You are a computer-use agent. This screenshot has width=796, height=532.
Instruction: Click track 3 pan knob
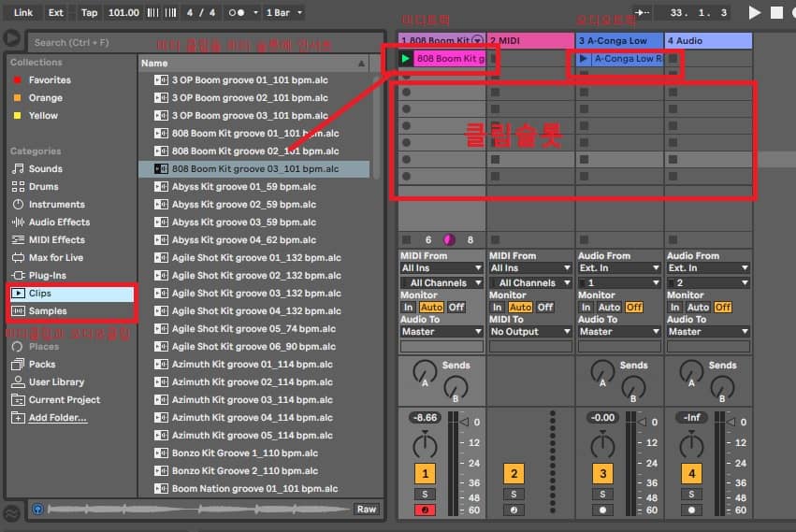click(x=602, y=445)
